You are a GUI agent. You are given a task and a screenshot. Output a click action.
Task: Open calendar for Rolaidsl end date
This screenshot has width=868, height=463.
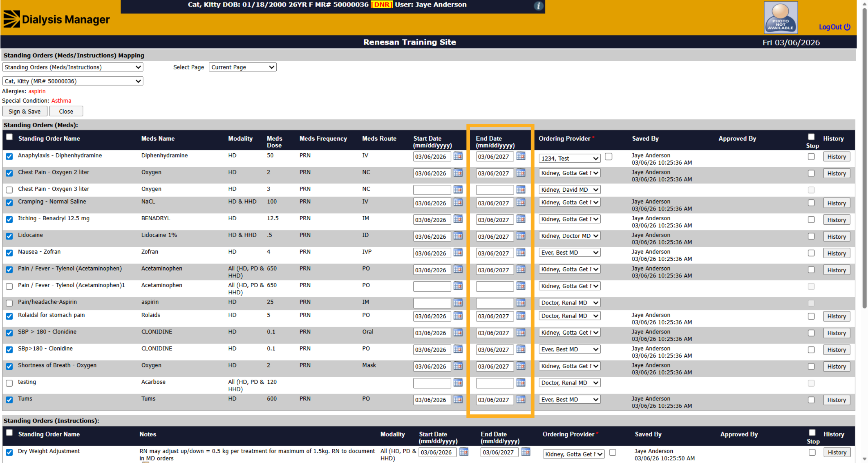tap(521, 315)
